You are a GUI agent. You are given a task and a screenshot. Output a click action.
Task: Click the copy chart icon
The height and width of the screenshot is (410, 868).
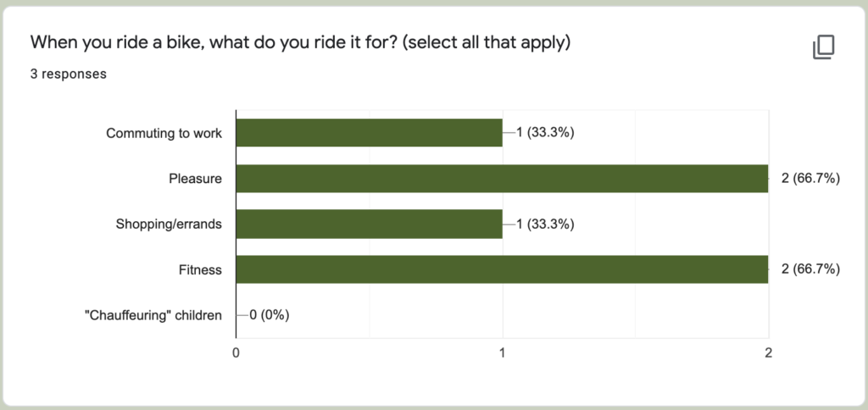click(823, 47)
